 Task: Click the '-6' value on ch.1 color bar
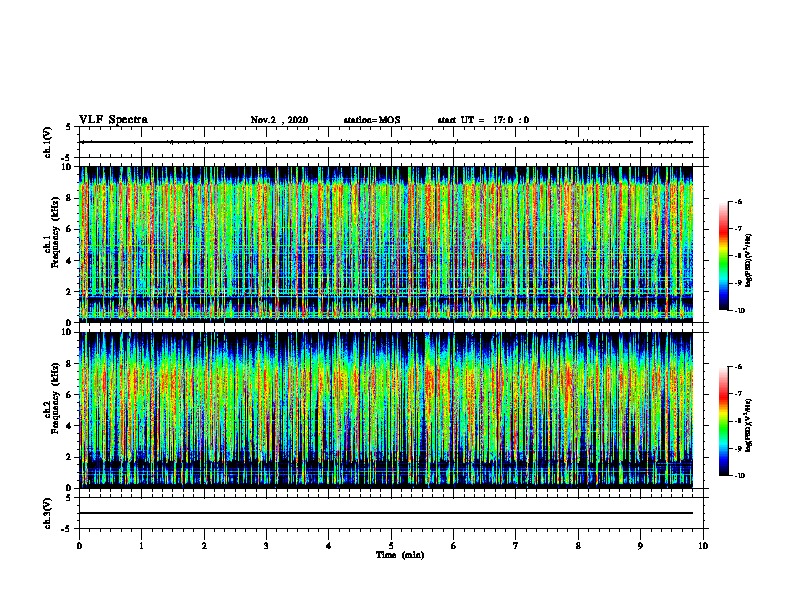pyautogui.click(x=738, y=201)
